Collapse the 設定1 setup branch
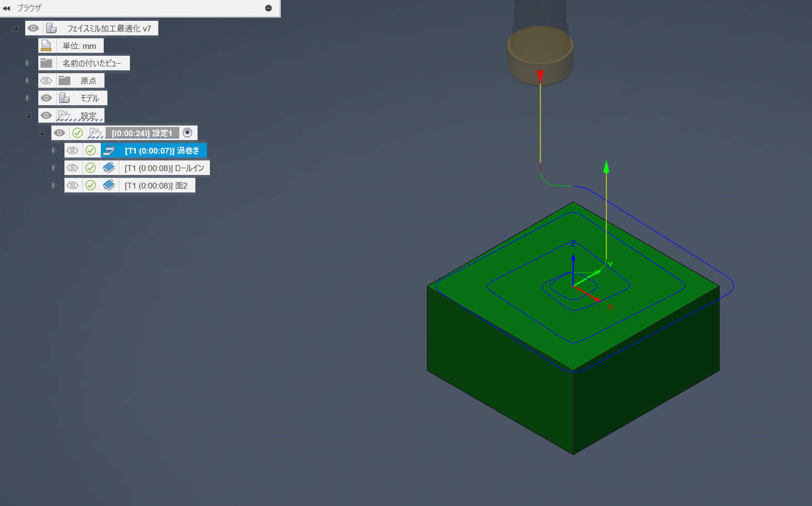This screenshot has width=812, height=506. pos(42,132)
